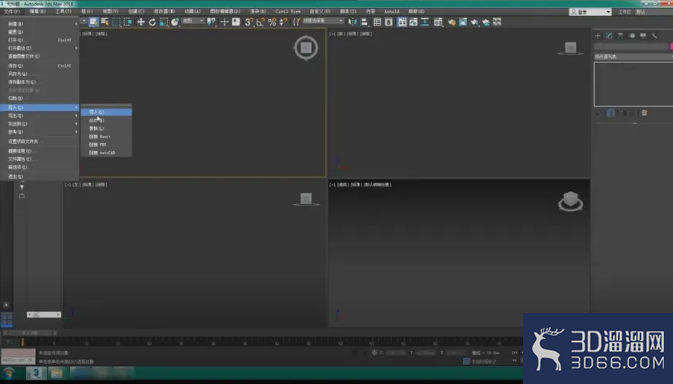
Task: Toggle 3D Snaps on the toolbar
Action: coord(249,22)
